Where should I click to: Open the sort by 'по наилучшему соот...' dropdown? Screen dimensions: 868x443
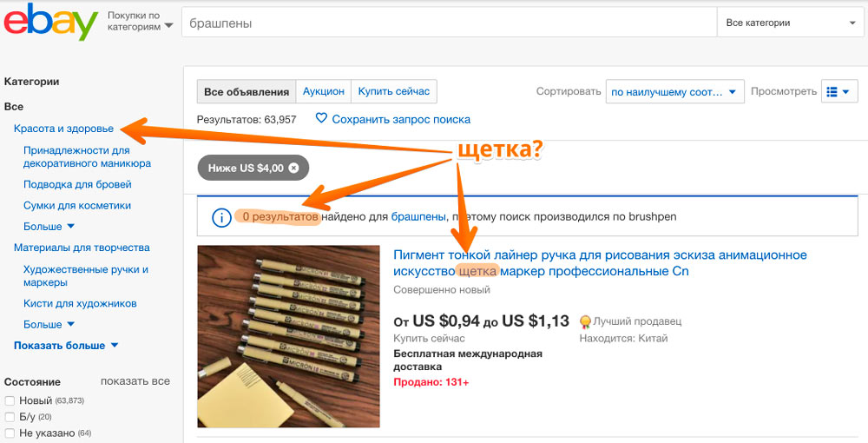point(674,91)
